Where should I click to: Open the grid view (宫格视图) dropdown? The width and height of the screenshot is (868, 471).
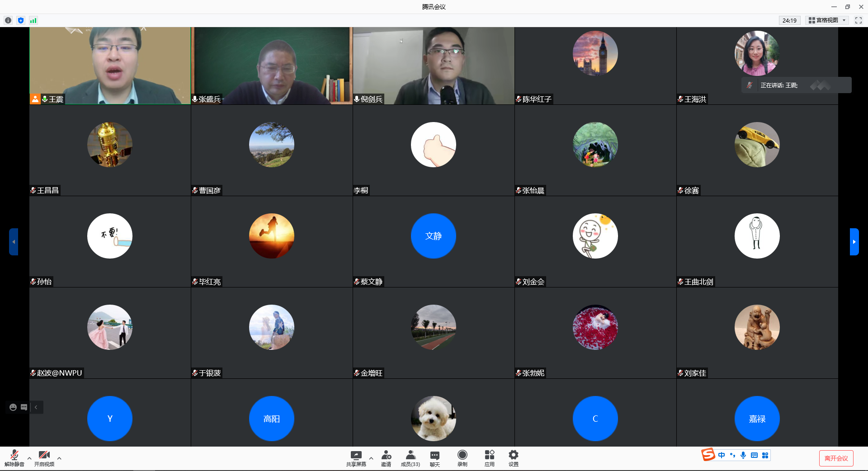(x=827, y=20)
